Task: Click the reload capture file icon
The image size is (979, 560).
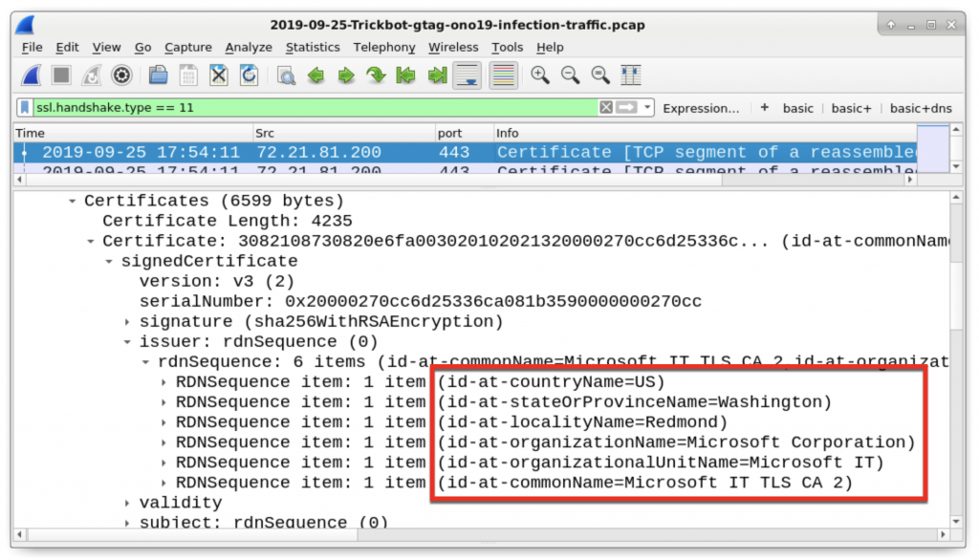Action: pos(250,75)
